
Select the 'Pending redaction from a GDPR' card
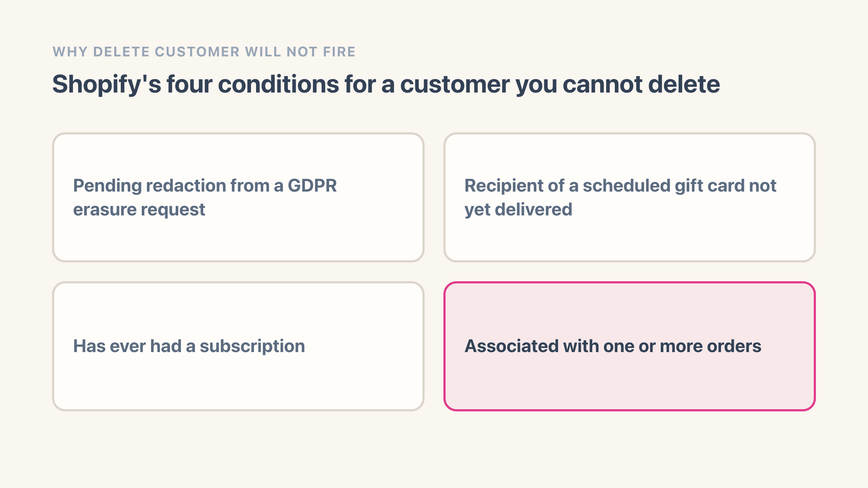coord(238,197)
